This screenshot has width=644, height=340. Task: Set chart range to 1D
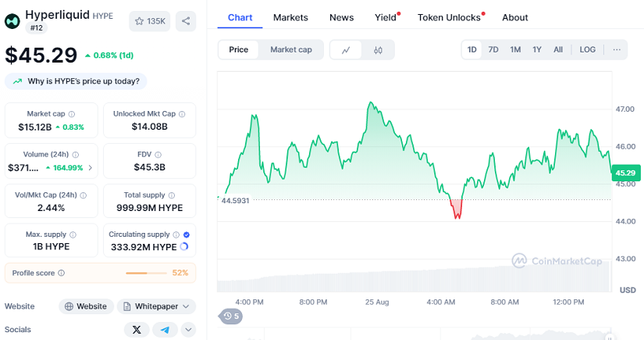point(472,50)
